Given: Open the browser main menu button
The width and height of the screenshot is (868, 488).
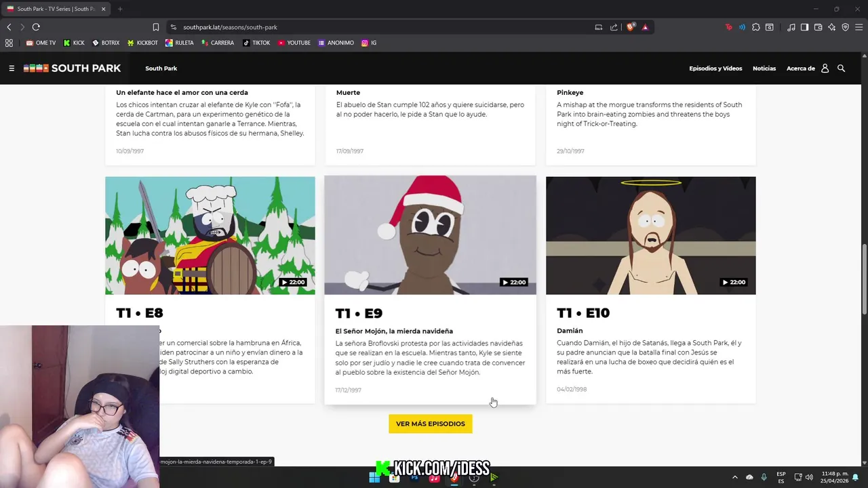Looking at the screenshot, I should tap(859, 27).
